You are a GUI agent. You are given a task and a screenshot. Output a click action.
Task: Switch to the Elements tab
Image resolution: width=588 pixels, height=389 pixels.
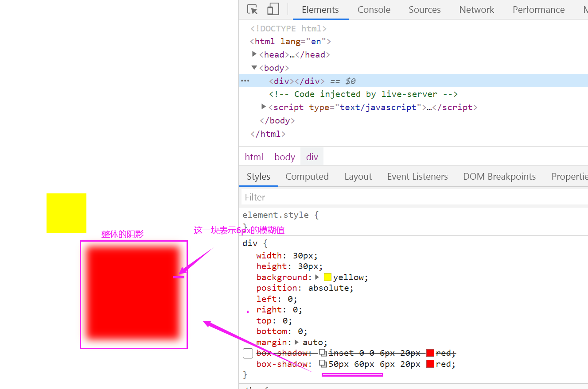tap(320, 10)
